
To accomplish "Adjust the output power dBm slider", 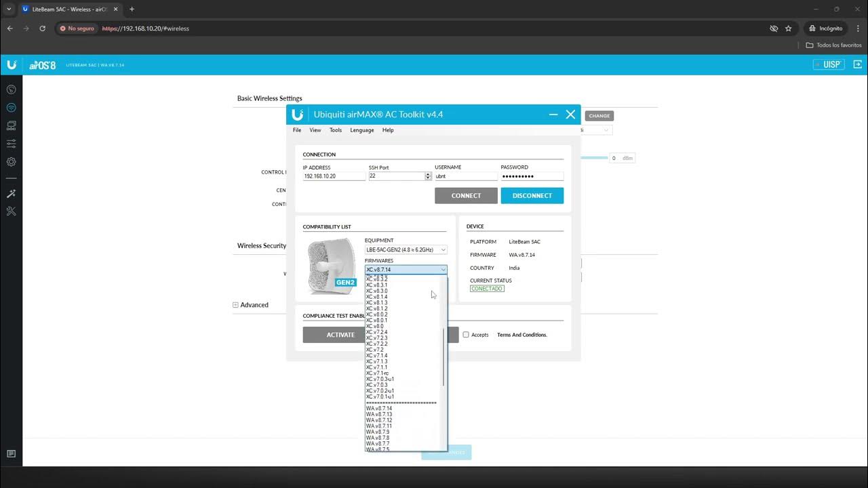I will [x=595, y=157].
